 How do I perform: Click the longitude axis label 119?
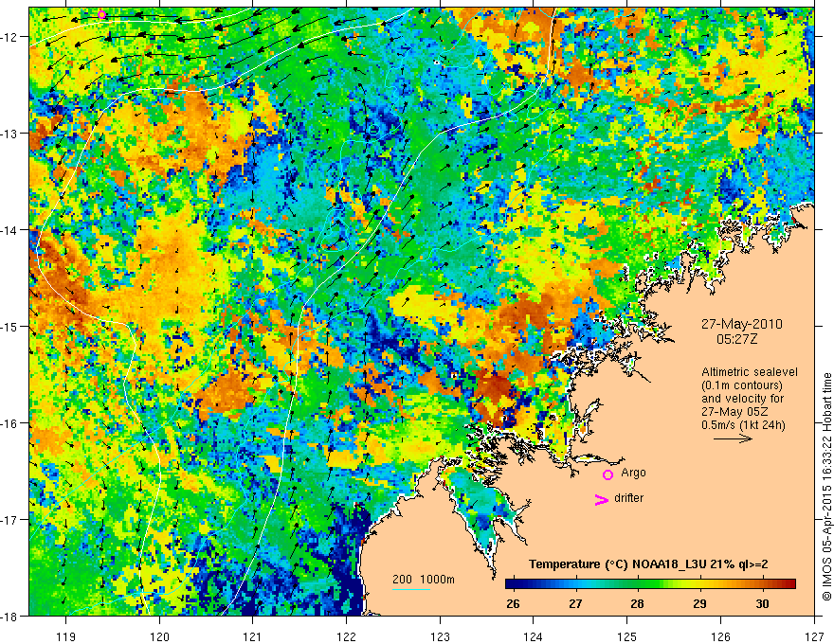pos(66,636)
